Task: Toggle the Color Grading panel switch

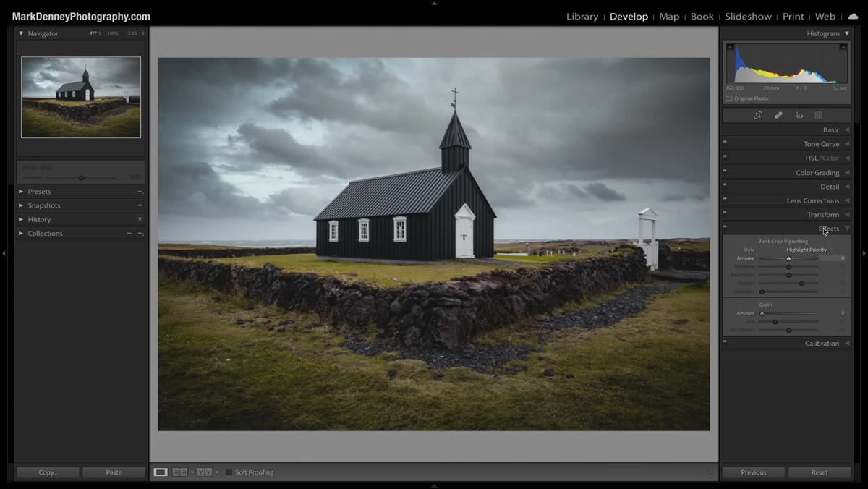Action: (x=725, y=171)
